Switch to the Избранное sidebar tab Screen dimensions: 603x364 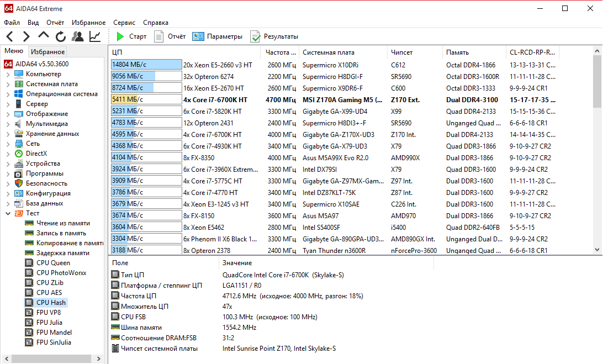(47, 51)
